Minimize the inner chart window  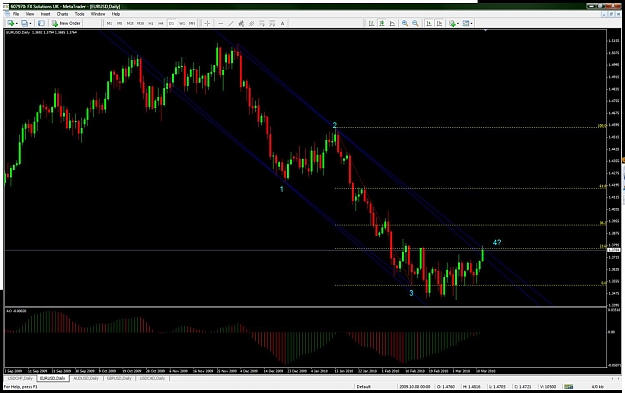pyautogui.click(x=605, y=14)
